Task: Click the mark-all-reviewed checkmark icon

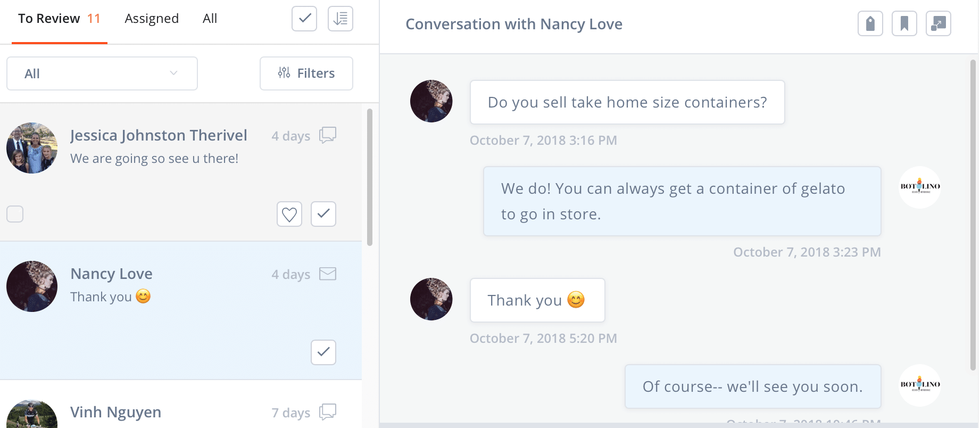Action: click(x=304, y=19)
